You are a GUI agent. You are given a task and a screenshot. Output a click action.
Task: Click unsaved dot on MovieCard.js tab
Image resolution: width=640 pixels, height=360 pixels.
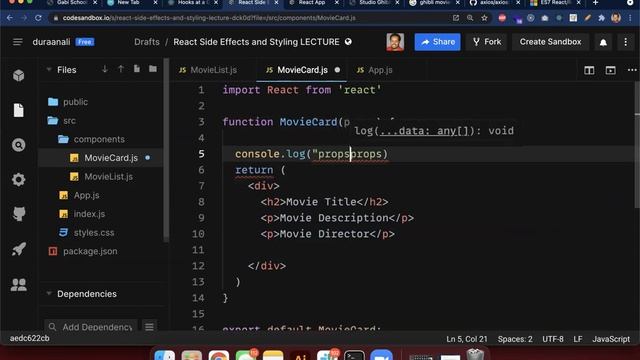[x=337, y=70]
